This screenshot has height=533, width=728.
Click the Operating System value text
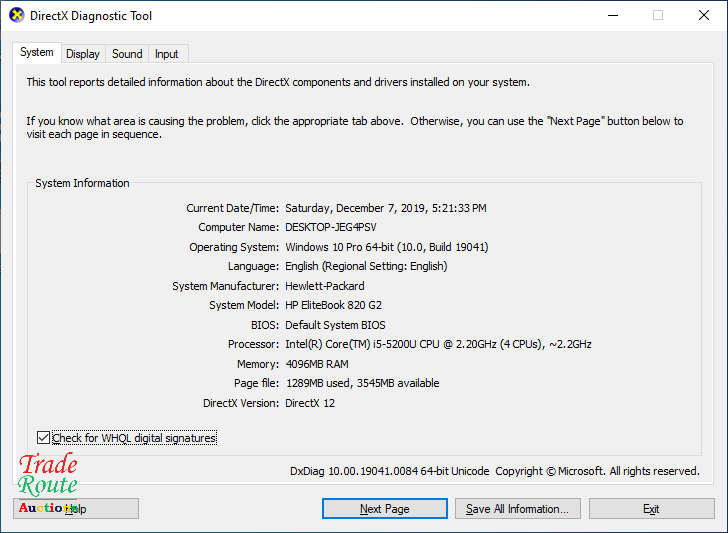pos(386,247)
